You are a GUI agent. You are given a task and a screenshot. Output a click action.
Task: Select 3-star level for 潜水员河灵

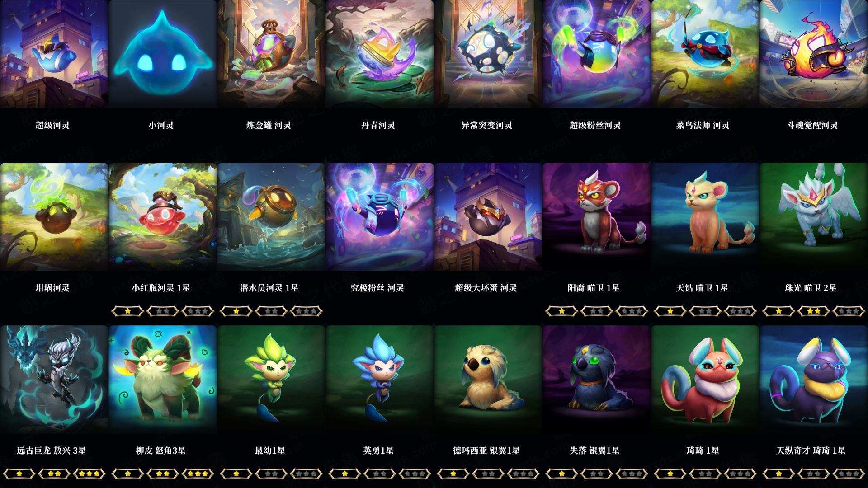(x=307, y=311)
